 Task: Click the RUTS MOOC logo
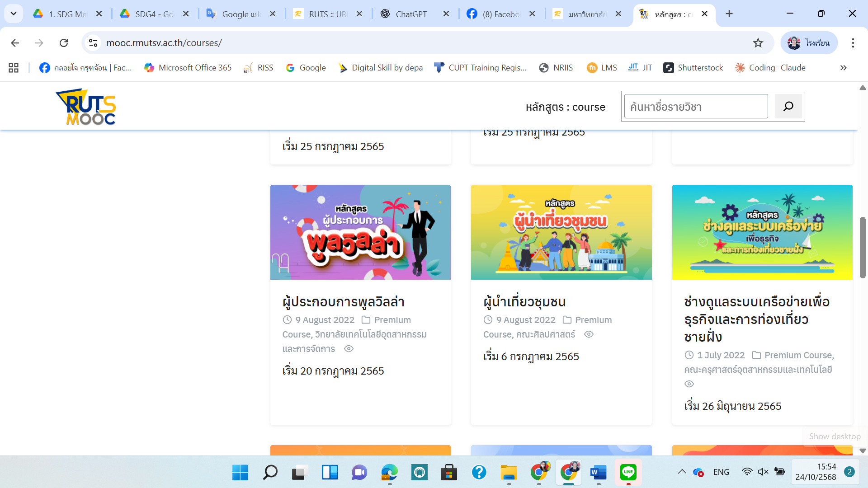pos(85,107)
